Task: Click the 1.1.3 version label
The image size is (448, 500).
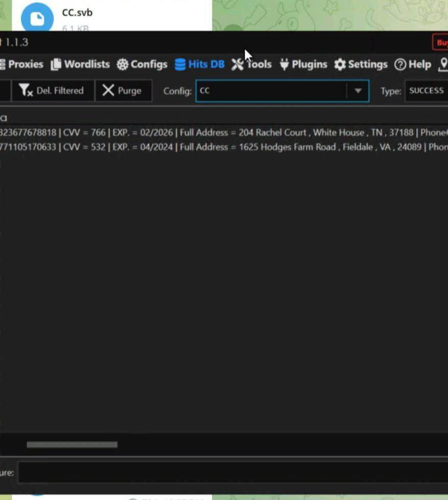Action: (16, 42)
